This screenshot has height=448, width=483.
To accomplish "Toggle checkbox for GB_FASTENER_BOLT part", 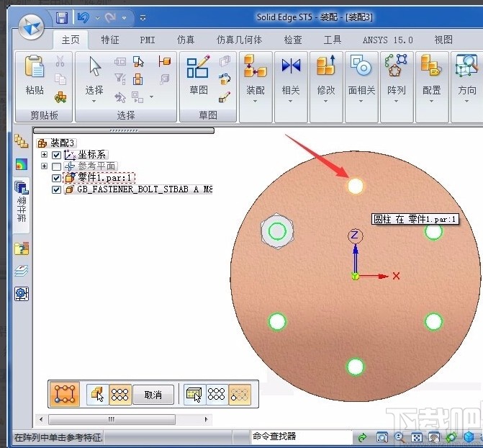I will [x=56, y=189].
